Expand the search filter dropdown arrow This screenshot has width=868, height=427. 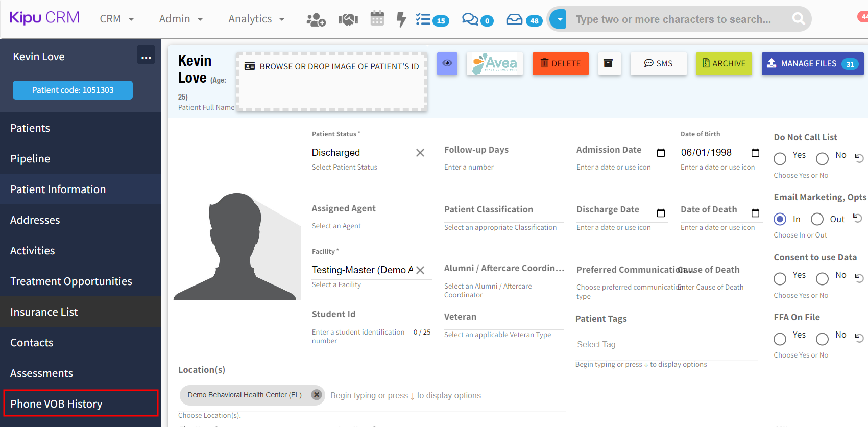coord(560,19)
